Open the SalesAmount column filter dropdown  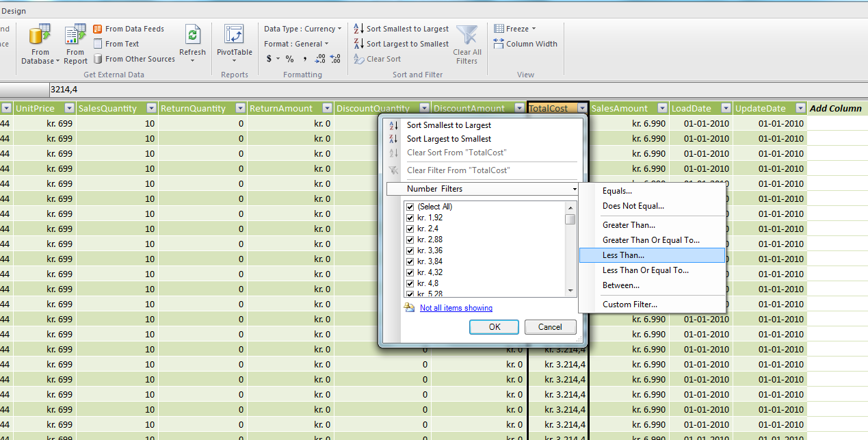tap(661, 107)
